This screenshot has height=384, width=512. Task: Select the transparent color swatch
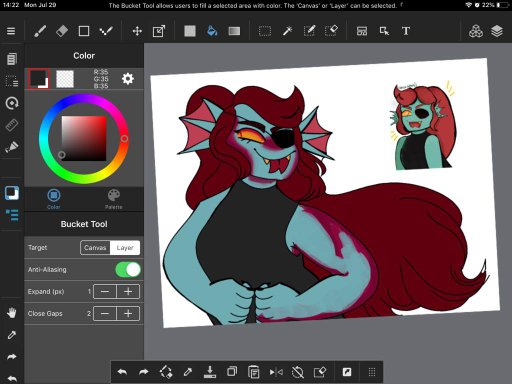click(65, 79)
